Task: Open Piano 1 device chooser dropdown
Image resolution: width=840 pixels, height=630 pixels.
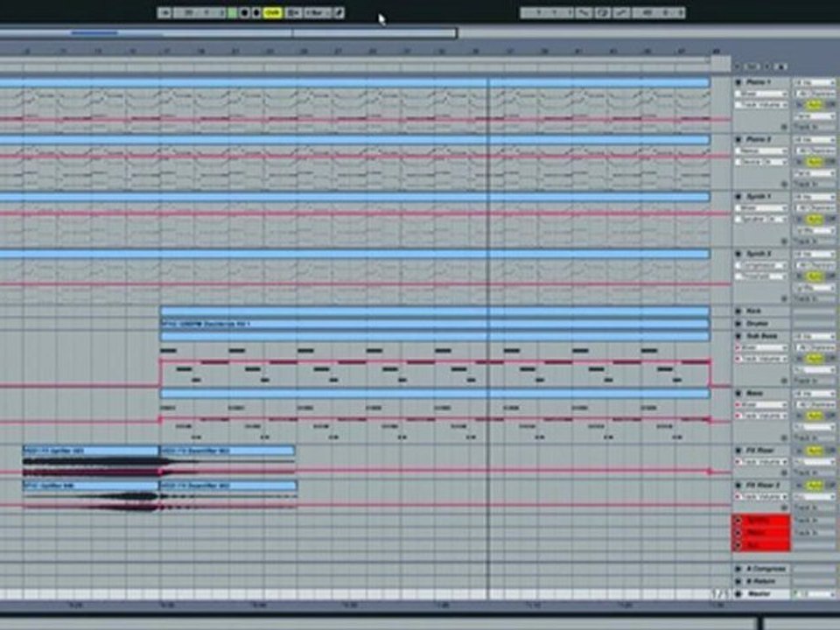Action: [x=761, y=94]
